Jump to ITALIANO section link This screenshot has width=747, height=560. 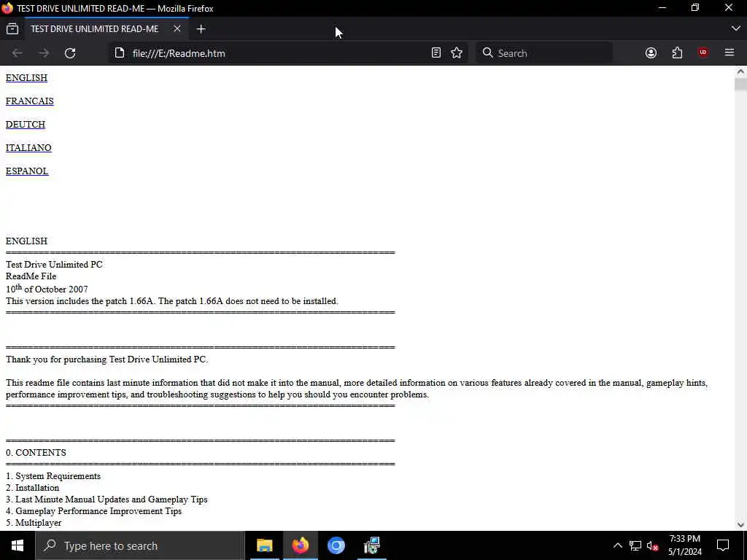(28, 147)
